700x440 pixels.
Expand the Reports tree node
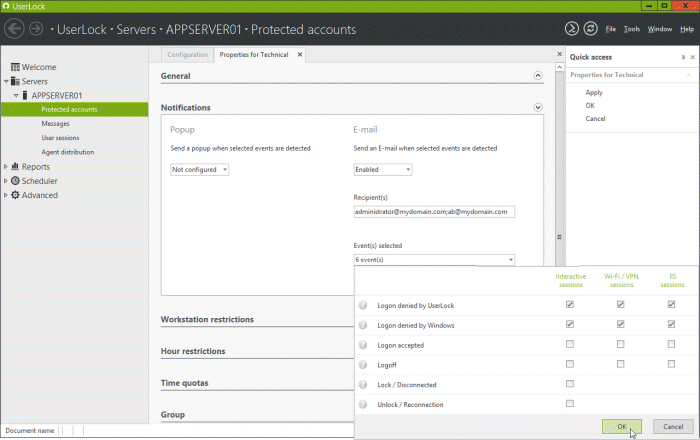coord(5,166)
